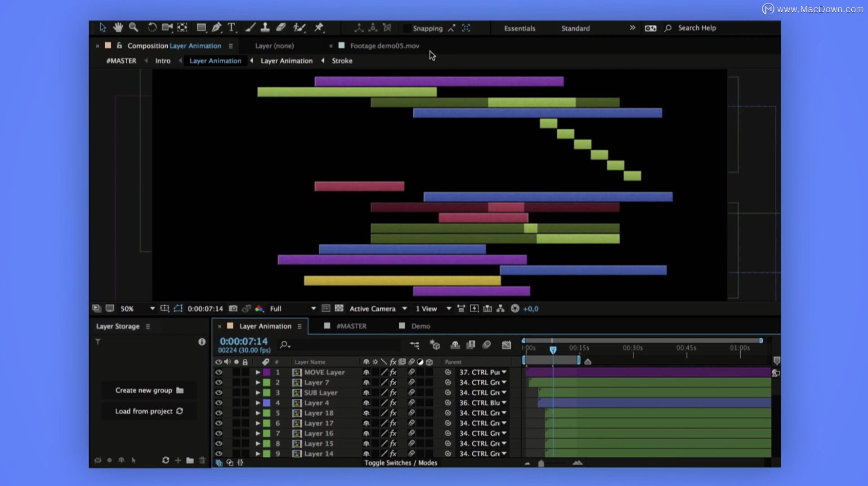
Task: Click the magnifier/zoom tool
Action: pos(133,27)
